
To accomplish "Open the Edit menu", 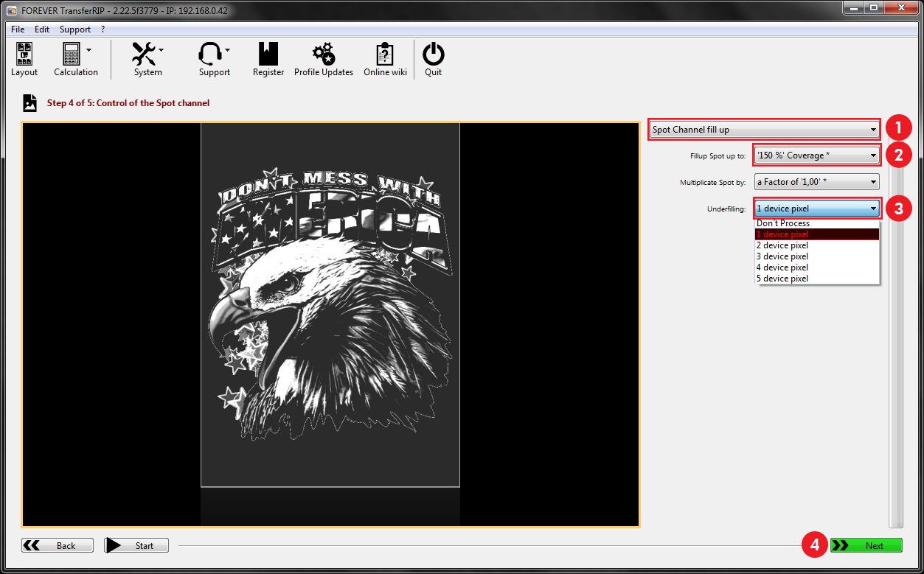I will click(x=42, y=29).
